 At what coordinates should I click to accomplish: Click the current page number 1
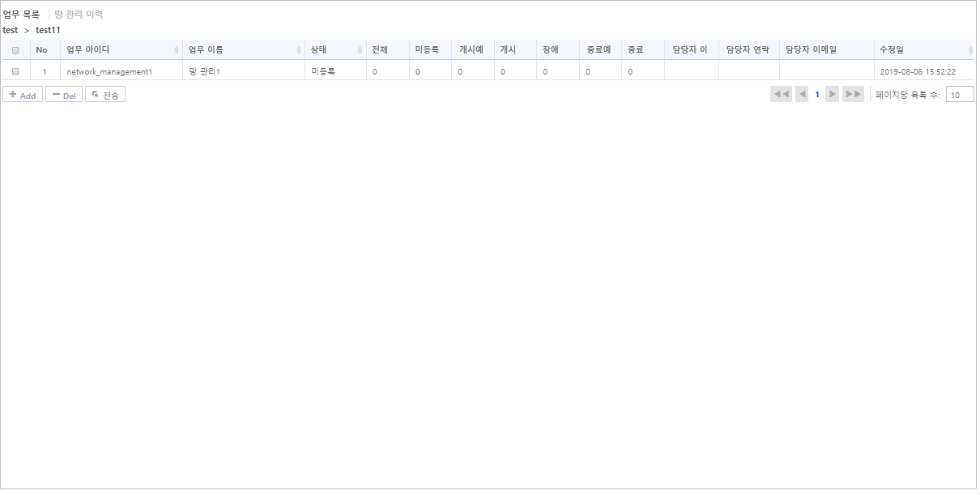(x=816, y=94)
